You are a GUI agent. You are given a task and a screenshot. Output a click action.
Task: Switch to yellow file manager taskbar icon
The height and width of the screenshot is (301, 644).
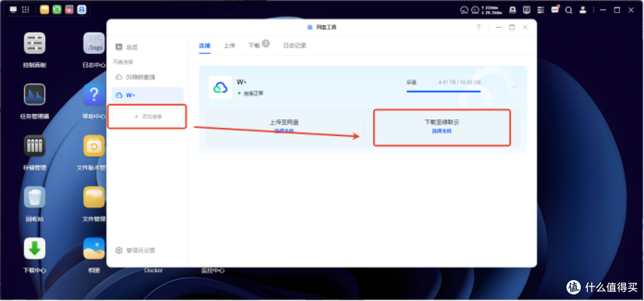pos(44,10)
